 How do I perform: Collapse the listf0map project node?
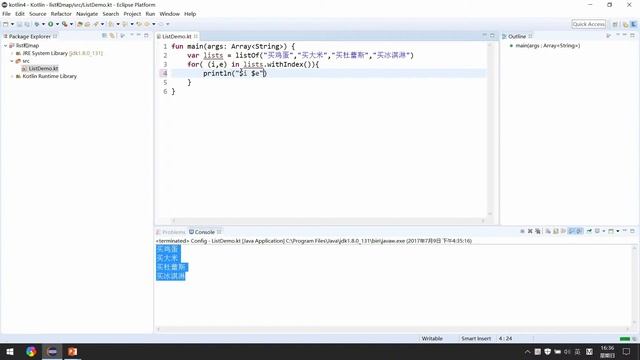tap(6, 46)
